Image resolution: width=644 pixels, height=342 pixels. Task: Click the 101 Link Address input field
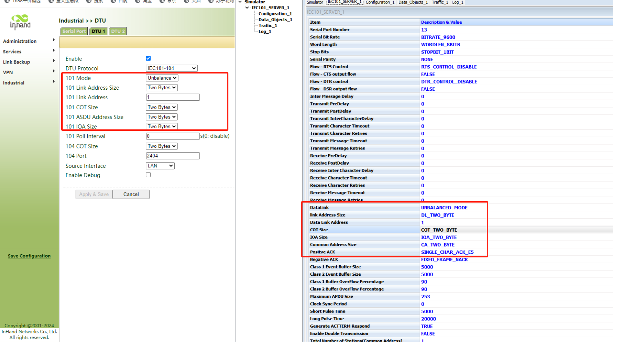(x=173, y=97)
